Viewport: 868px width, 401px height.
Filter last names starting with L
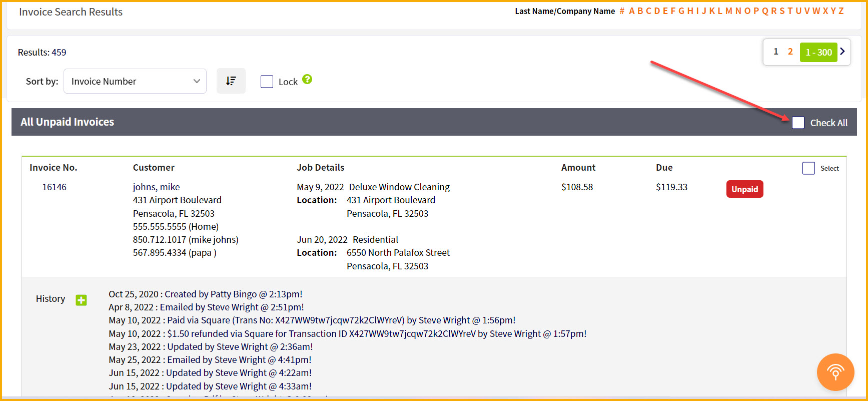tap(720, 11)
